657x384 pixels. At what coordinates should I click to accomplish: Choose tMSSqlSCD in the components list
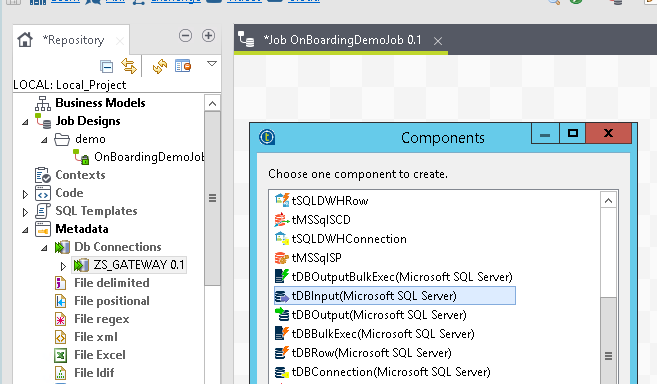click(x=321, y=220)
